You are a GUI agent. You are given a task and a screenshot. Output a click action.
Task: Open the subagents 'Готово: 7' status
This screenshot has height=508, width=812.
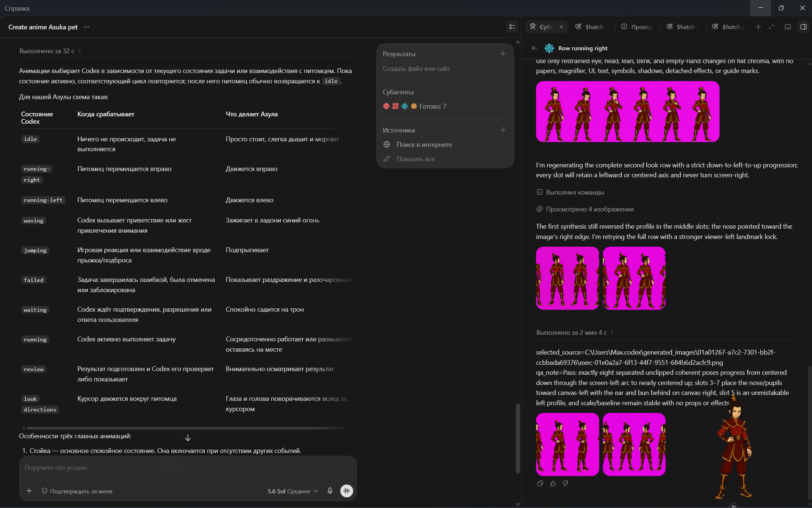pos(433,106)
